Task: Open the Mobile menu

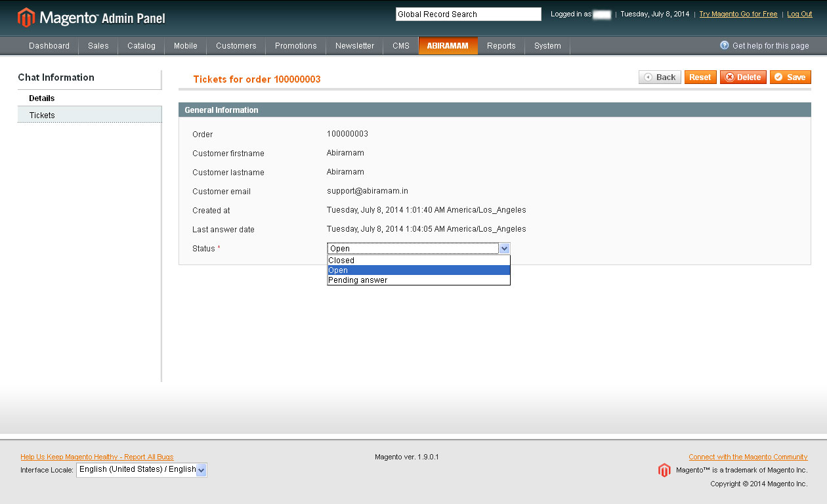Action: tap(186, 46)
